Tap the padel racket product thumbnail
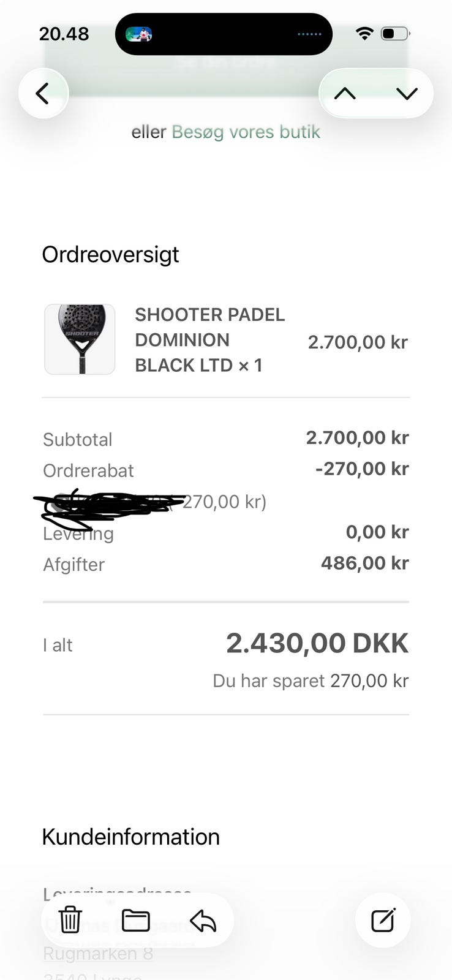The height and width of the screenshot is (980, 452). coord(80,339)
